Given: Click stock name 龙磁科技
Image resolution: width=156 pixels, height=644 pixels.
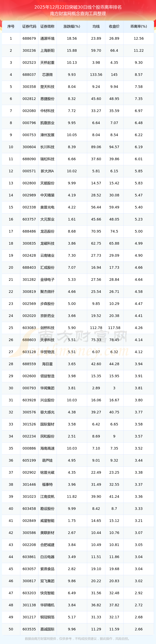Looking at the screenshot, I should pyautogui.click(x=47, y=243).
